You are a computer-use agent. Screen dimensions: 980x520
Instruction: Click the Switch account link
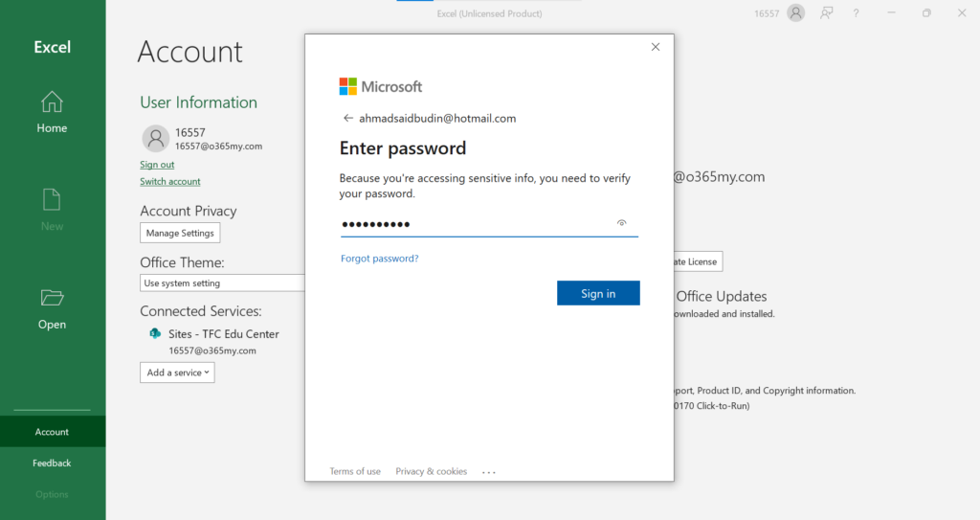170,181
